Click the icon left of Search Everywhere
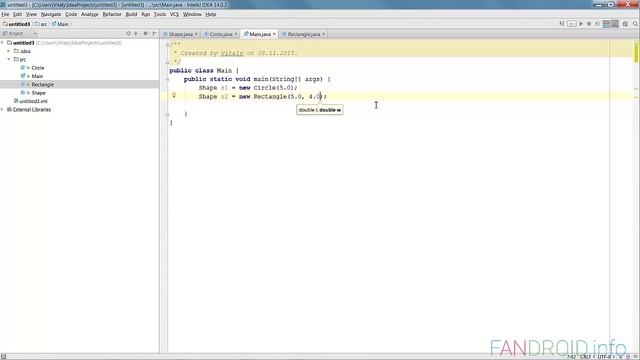 click(625, 24)
